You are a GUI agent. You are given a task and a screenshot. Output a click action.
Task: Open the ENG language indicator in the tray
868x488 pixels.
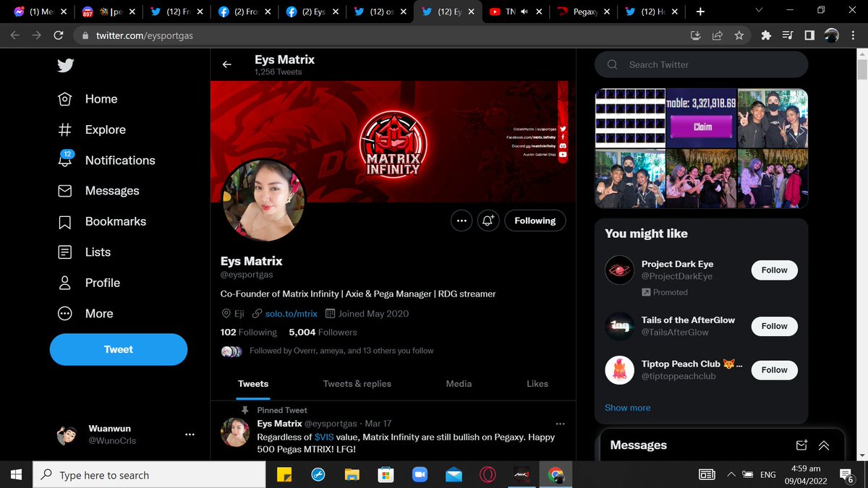(x=769, y=475)
